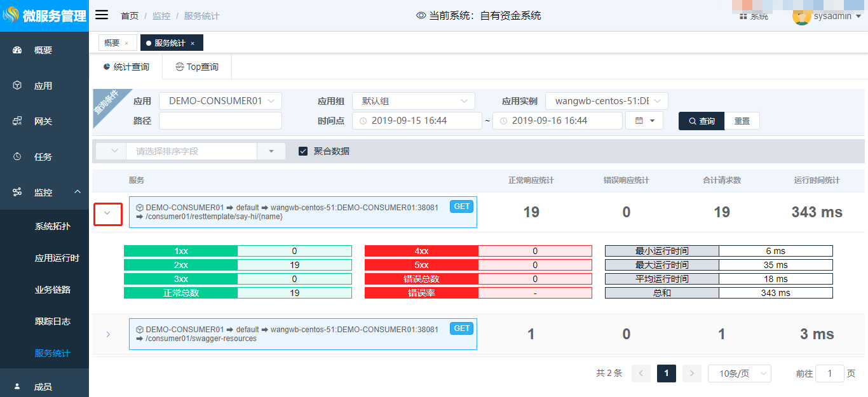
Task: Click the 查询 search button
Action: (x=701, y=121)
